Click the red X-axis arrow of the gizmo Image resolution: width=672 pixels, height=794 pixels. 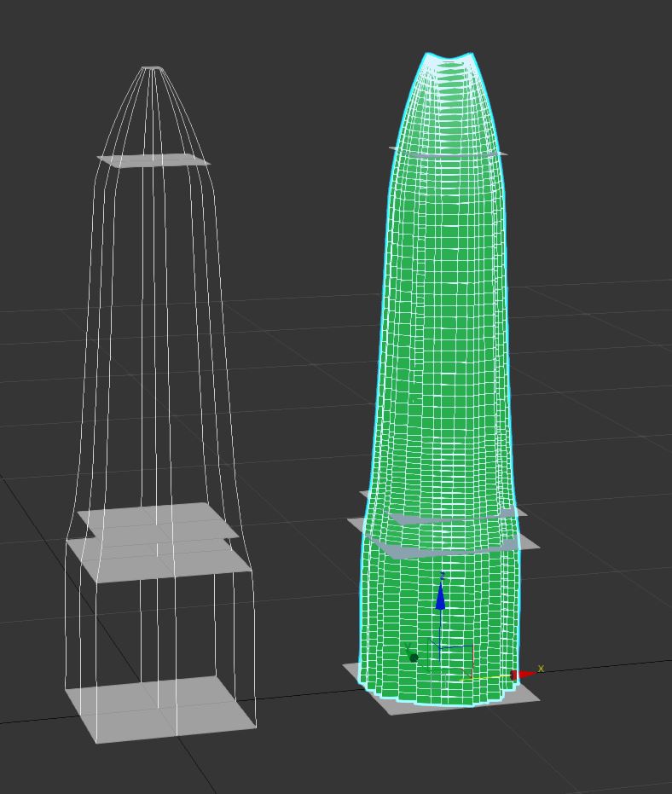524,675
